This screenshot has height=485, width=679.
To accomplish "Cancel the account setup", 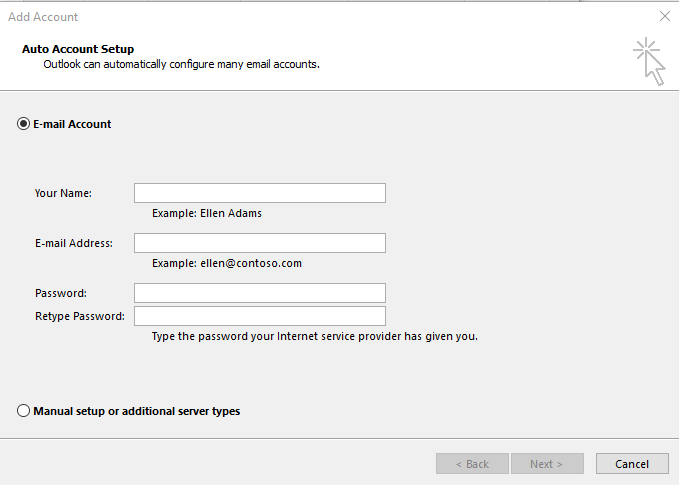I will point(632,464).
